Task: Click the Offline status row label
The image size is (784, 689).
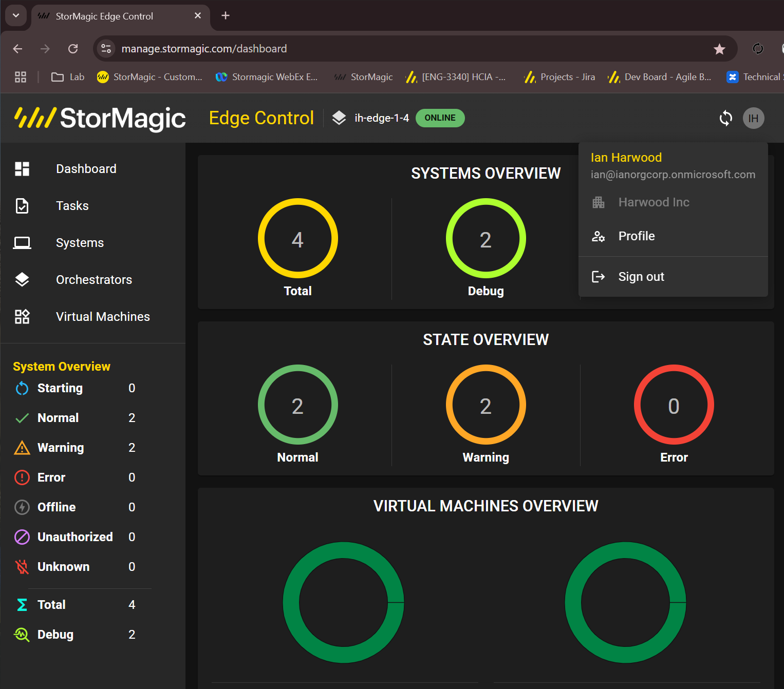Action: tap(57, 507)
